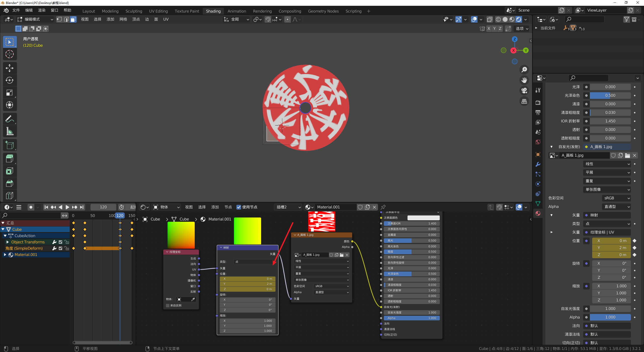Toggle camera view icon in viewport
The width and height of the screenshot is (644, 352).
tap(524, 91)
